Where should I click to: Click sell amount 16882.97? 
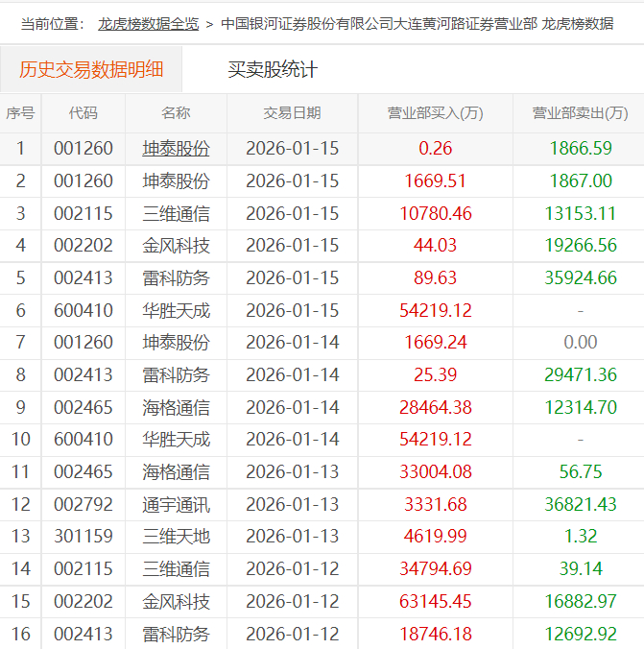pos(581,601)
